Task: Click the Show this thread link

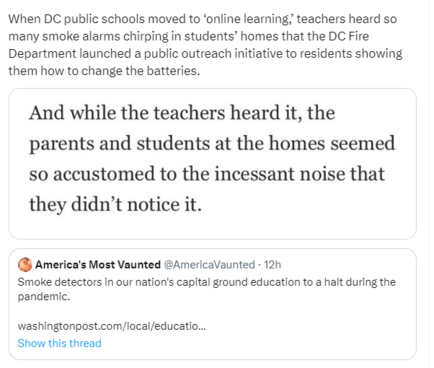Action: coord(59,343)
